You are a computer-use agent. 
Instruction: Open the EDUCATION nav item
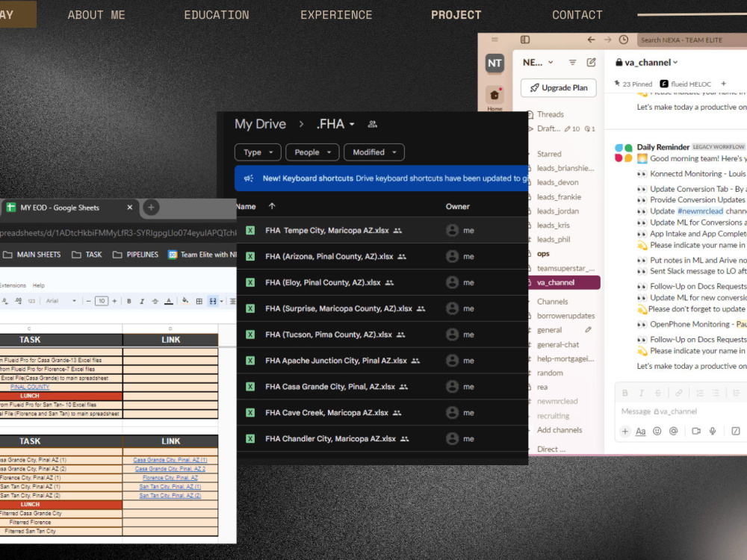217,15
